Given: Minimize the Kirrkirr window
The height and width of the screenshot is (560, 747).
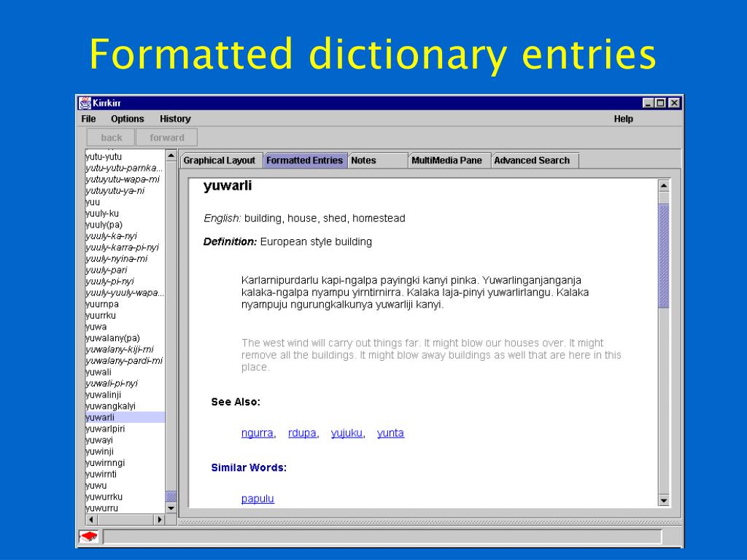Looking at the screenshot, I should (x=648, y=103).
